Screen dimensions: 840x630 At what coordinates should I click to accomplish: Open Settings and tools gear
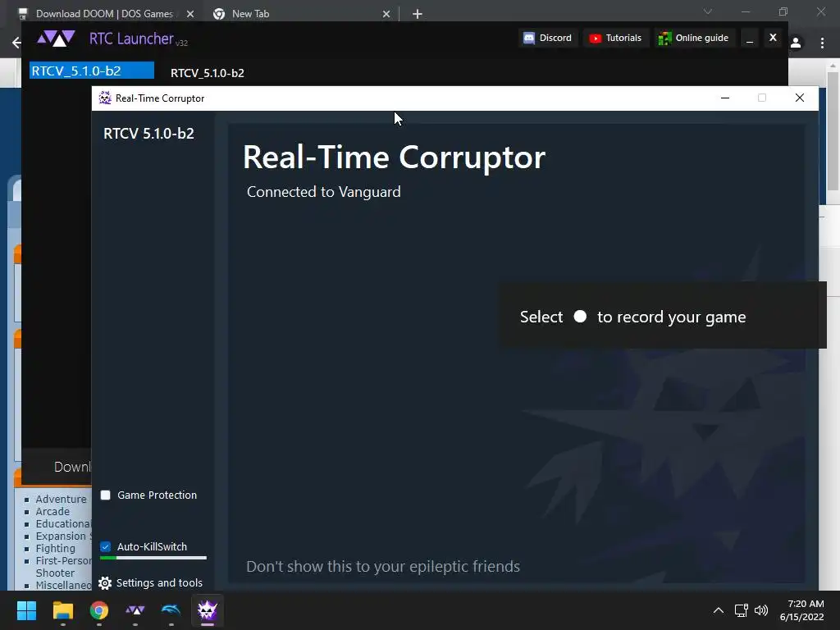[x=105, y=583]
